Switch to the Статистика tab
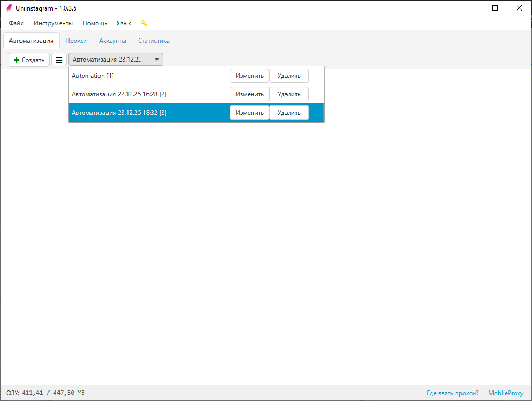Image resolution: width=532 pixels, height=401 pixels. pos(153,41)
